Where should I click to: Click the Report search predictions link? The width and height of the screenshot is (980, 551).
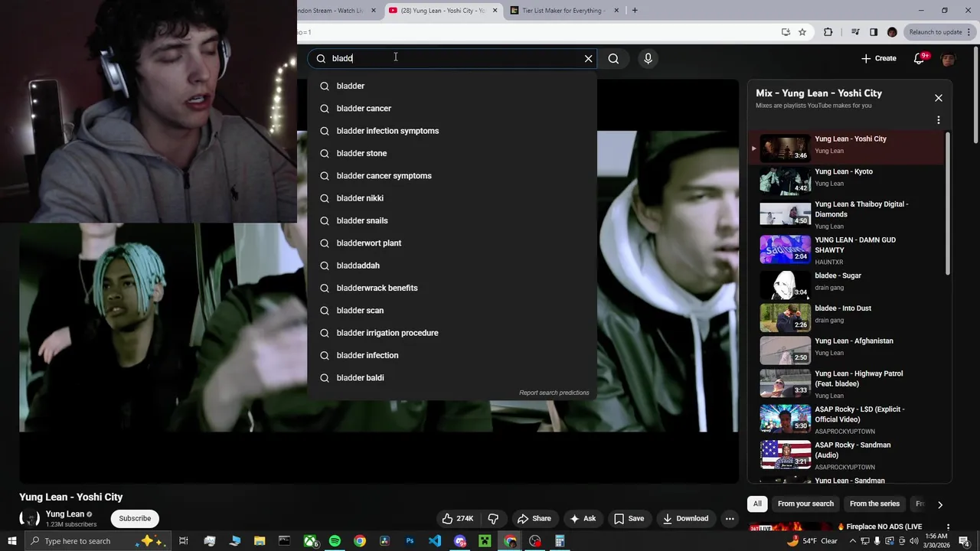(x=554, y=393)
